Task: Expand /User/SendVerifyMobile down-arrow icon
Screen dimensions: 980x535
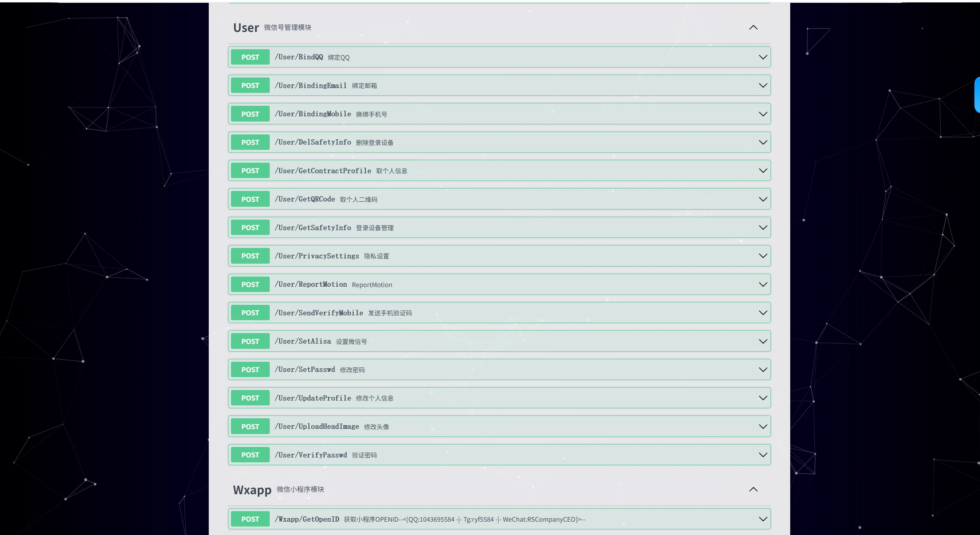Action: 763,313
